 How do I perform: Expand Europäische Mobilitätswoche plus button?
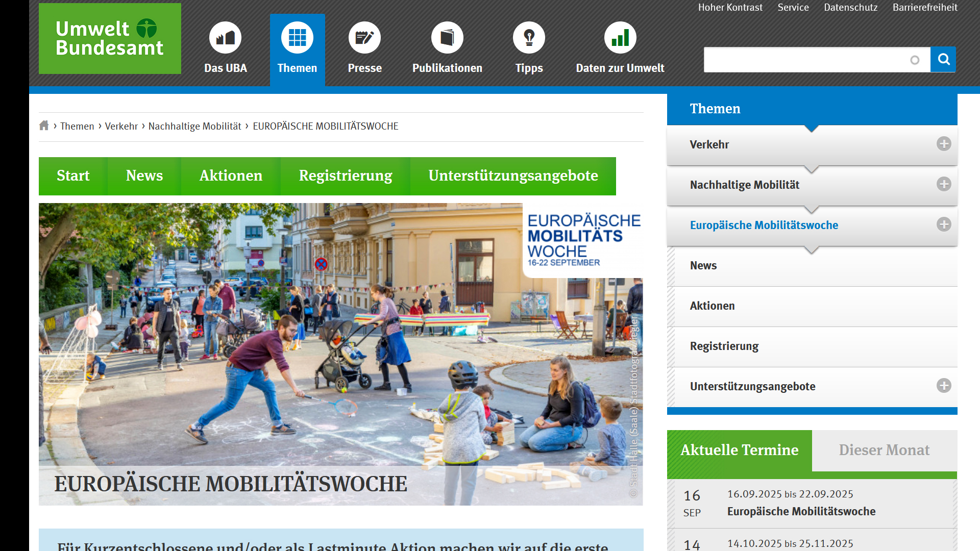coord(944,224)
